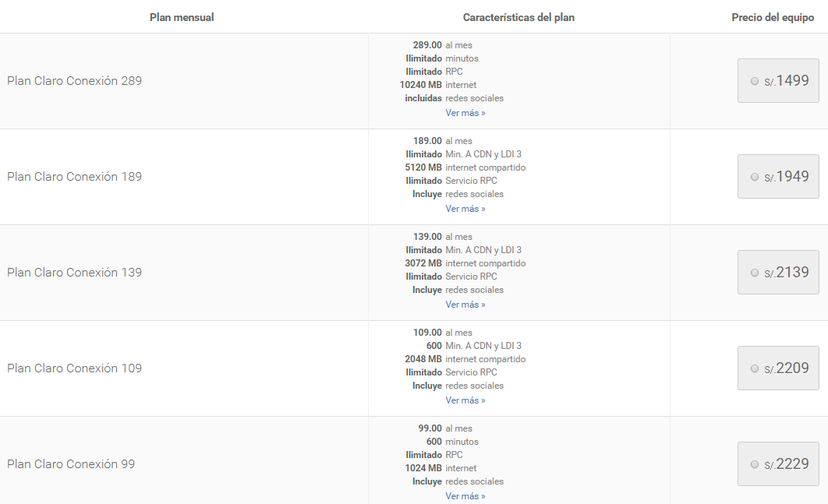
Task: Click the '3072 MB internet compartido' feature line
Action: pyautogui.click(x=465, y=263)
